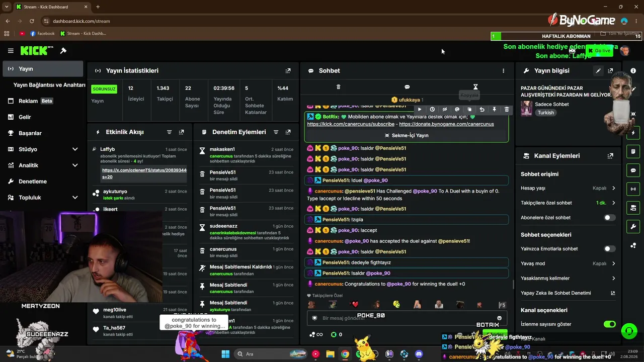Open the donate.bynogame.com/canercunus link
Image resolution: width=644 pixels, height=362 pixels.
tap(446, 124)
